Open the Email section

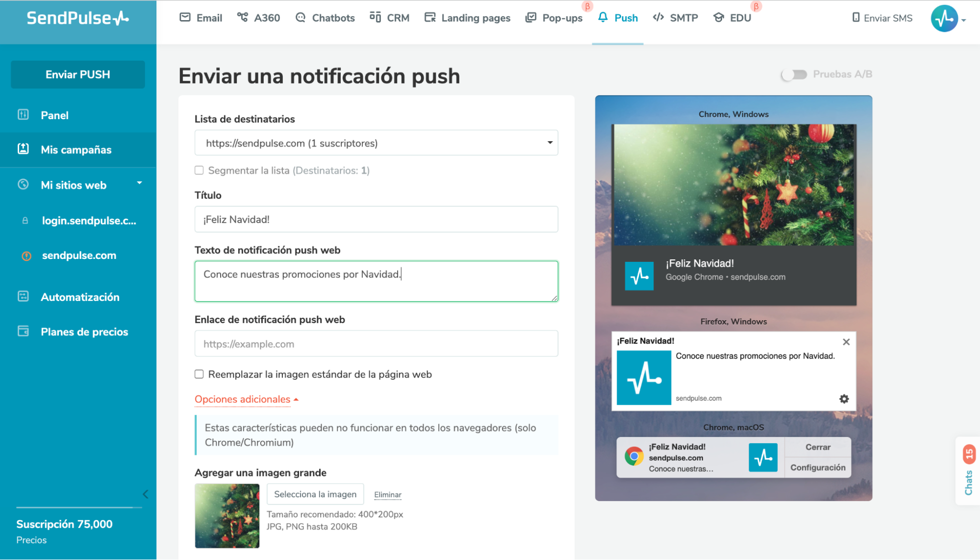point(201,18)
